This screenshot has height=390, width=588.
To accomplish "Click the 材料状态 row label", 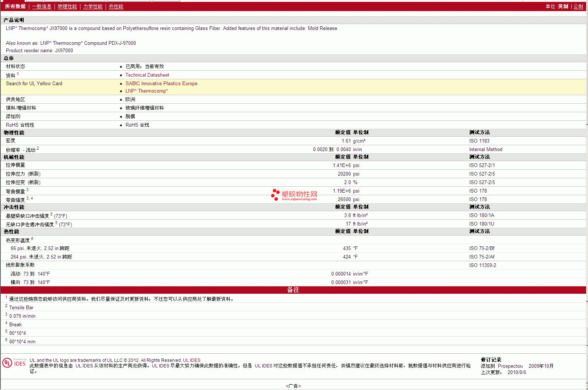I will point(15,67).
